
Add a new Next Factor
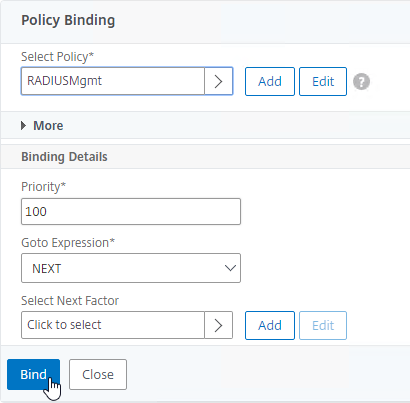tap(270, 326)
